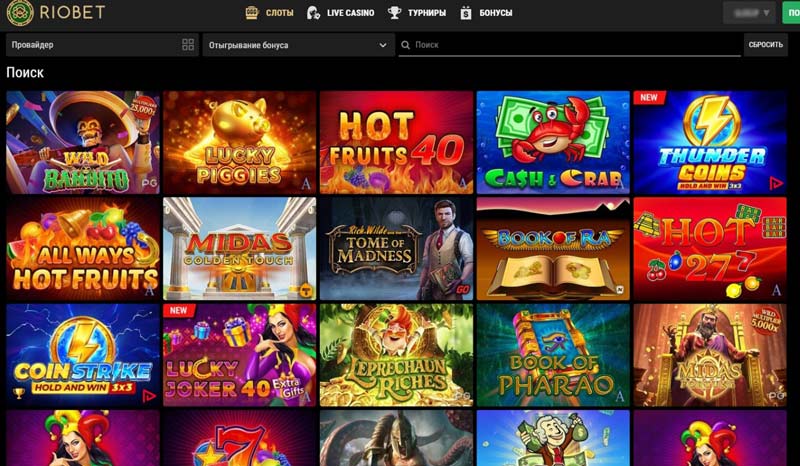Select the Leprechaun Riches slot
The image size is (800, 466).
pos(396,355)
